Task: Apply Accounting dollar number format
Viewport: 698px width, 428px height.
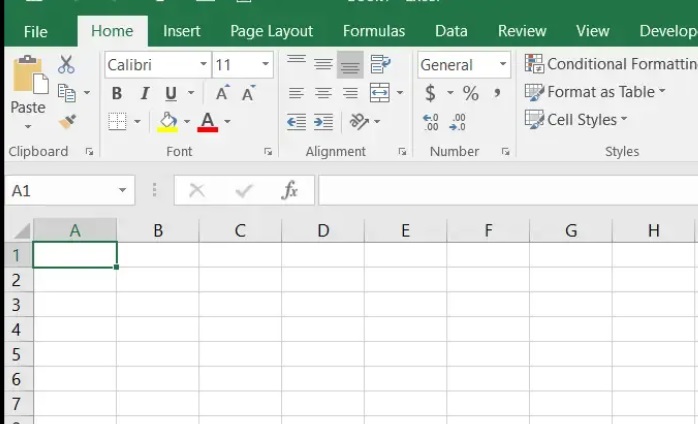Action: [x=430, y=93]
